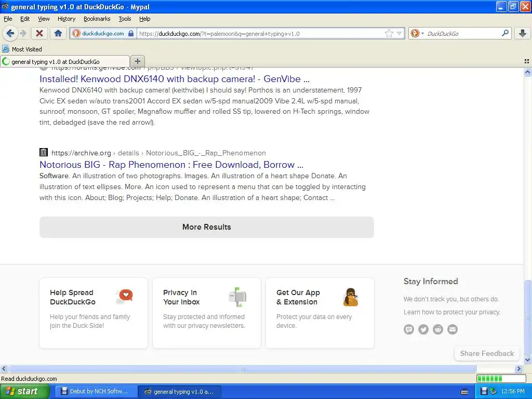Viewport: 532px width, 399px height.
Task: Click the archive.org favicon icon
Action: tap(44, 152)
